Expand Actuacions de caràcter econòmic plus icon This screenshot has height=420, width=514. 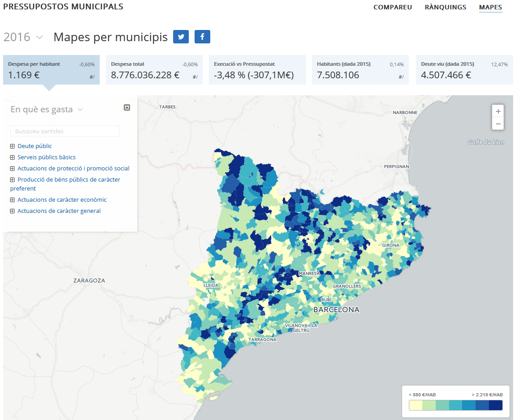click(x=13, y=200)
